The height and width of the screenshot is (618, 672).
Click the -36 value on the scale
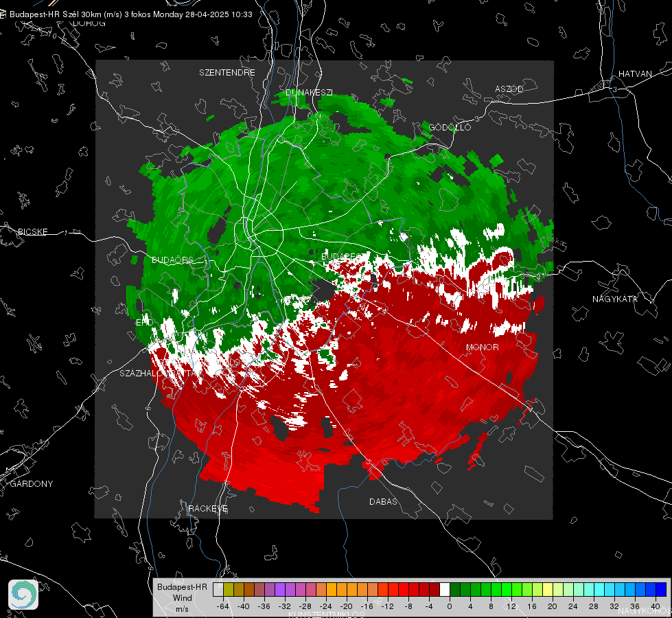(264, 606)
